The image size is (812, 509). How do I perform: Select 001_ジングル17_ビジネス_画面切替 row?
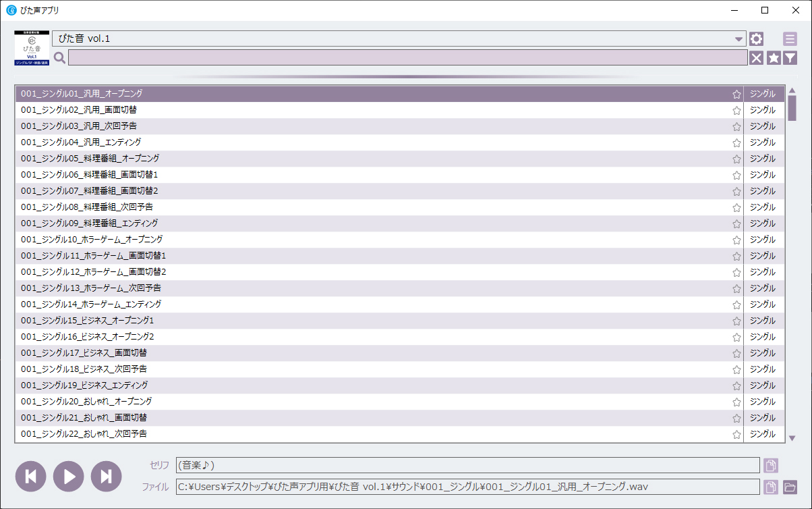[x=400, y=353]
